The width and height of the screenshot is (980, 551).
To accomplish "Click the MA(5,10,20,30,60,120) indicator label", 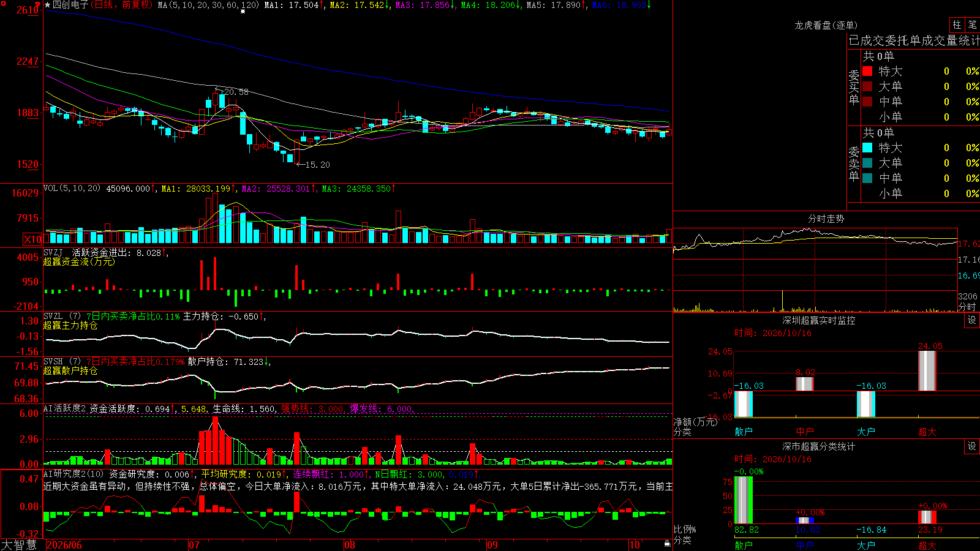I will pyautogui.click(x=209, y=5).
